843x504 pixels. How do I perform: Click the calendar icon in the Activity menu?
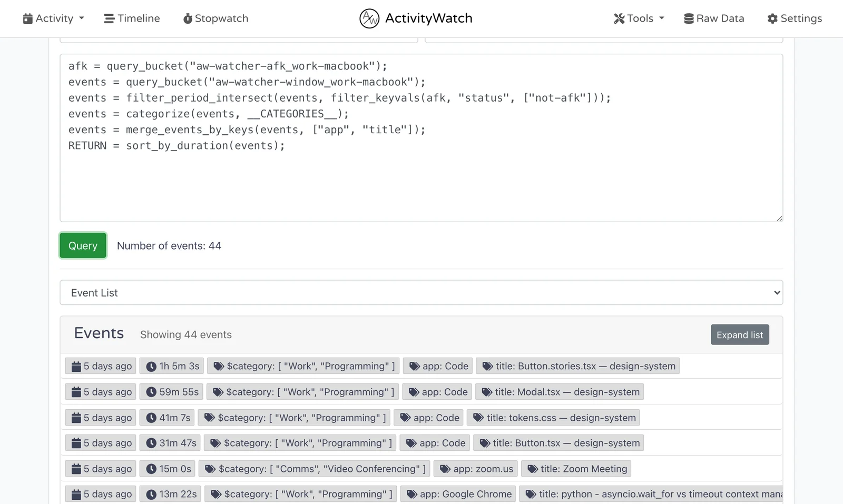pyautogui.click(x=28, y=19)
